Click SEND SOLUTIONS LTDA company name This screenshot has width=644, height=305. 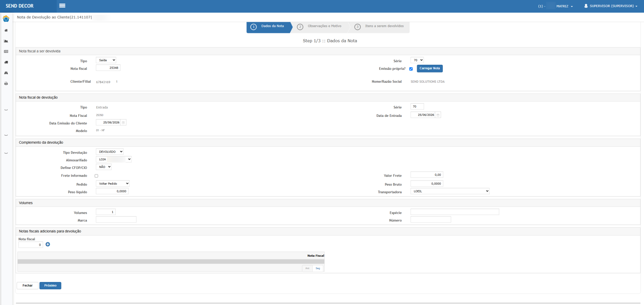[x=427, y=82]
